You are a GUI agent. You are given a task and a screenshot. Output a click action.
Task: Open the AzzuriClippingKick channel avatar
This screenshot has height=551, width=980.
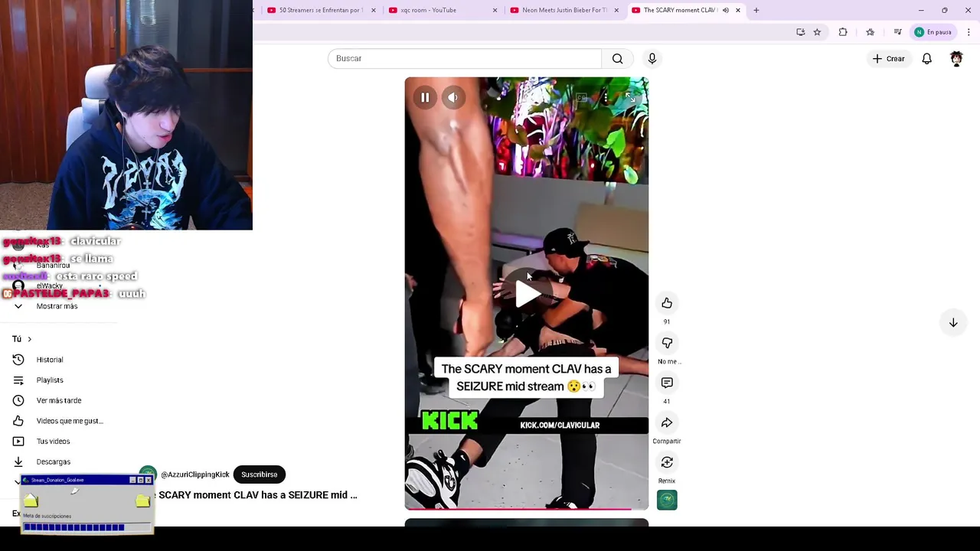click(x=148, y=474)
